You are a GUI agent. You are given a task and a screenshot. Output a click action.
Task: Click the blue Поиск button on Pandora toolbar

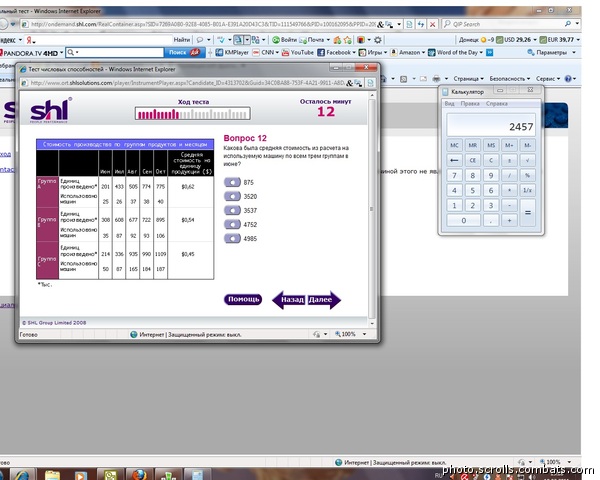pyautogui.click(x=184, y=52)
